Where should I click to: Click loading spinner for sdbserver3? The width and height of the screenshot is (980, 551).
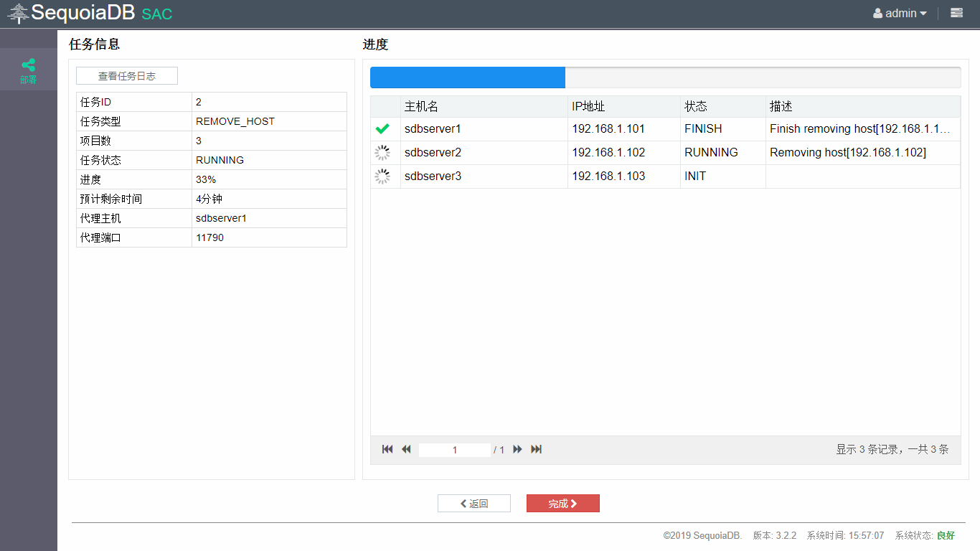pos(383,176)
